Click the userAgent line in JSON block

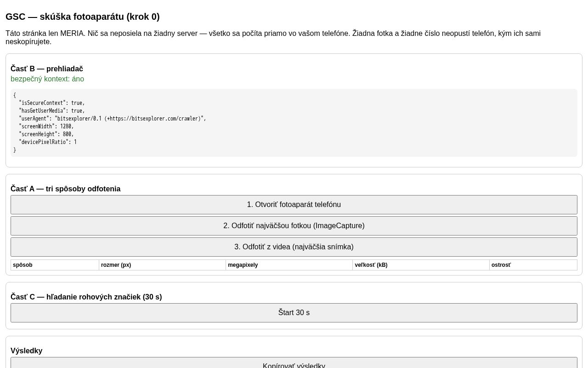[x=113, y=119]
